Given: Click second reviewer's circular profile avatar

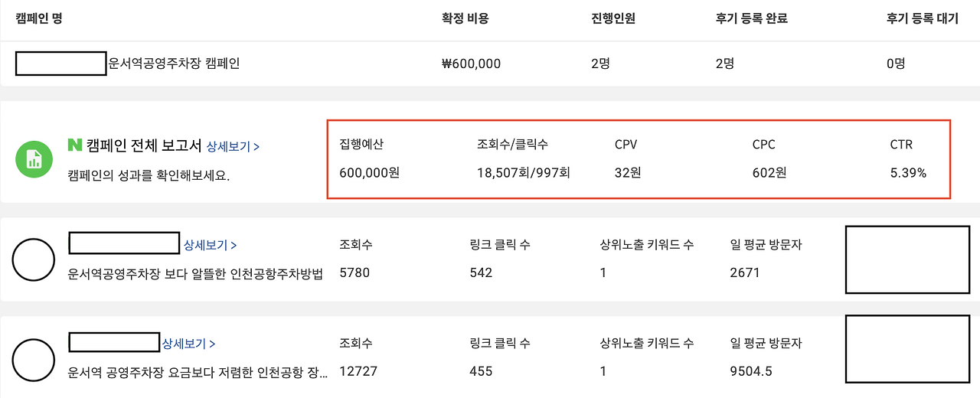Looking at the screenshot, I should [x=34, y=358].
